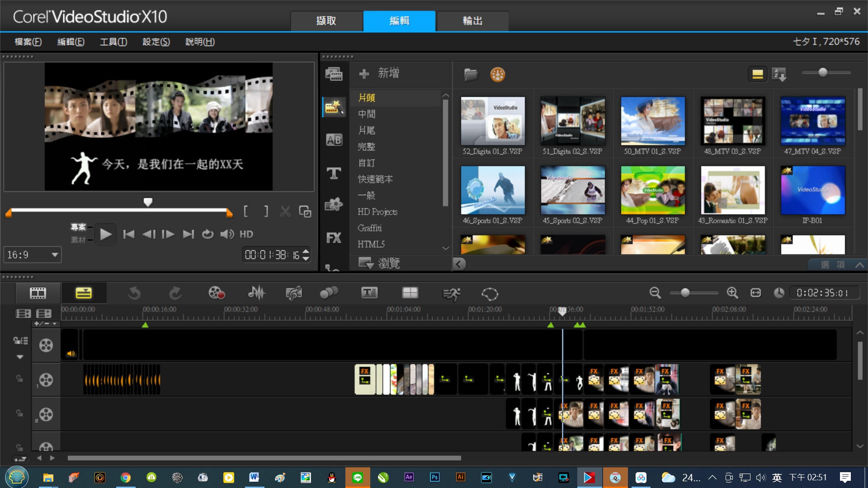868x488 pixels.
Task: Open the system volume control
Action: [227, 234]
